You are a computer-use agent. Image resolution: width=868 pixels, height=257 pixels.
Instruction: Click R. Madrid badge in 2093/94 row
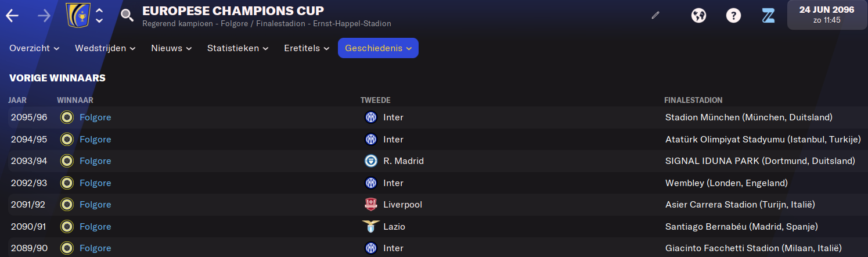click(x=370, y=161)
